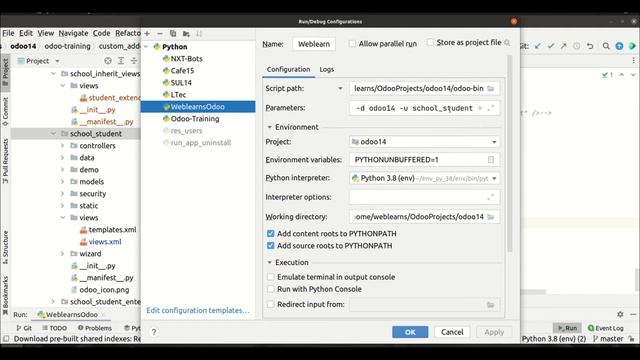Select NXT-Bots configuration
Screen dimensions: 640x360
coord(186,59)
